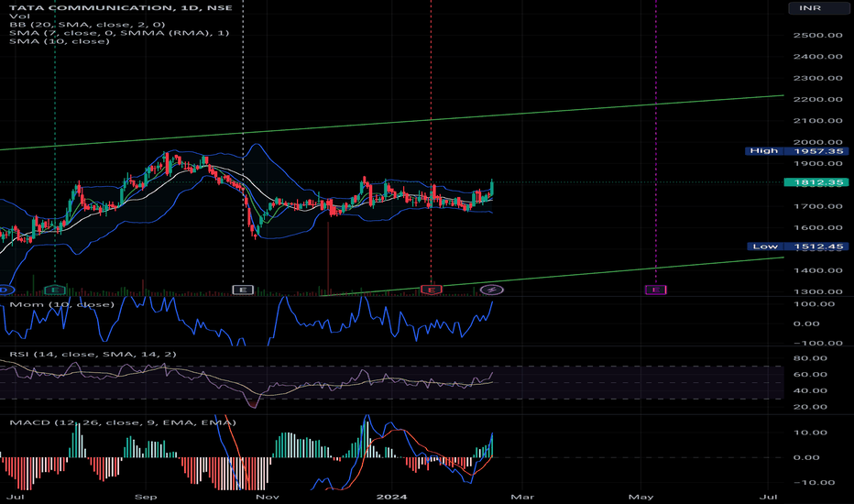Click the Nov label on time axis

click(268, 497)
